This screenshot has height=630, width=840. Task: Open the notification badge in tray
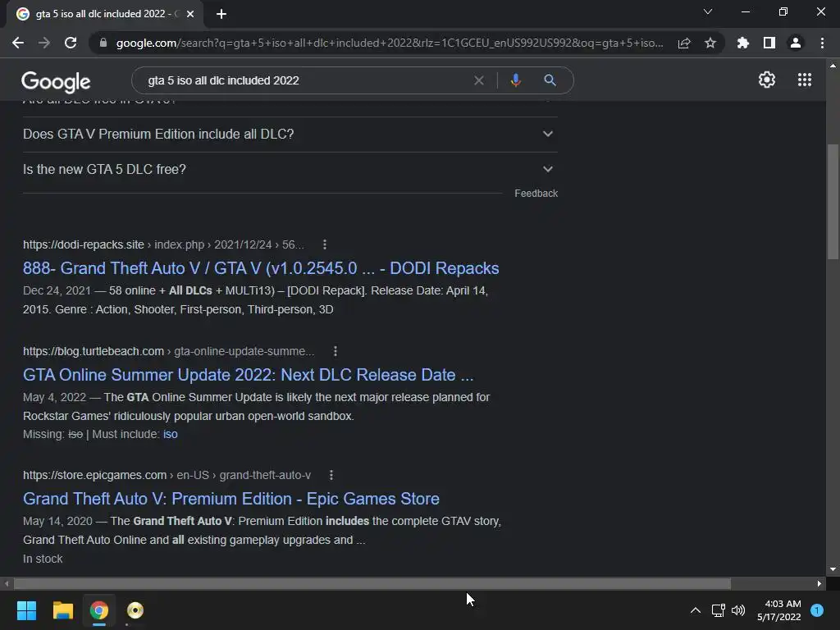pyautogui.click(x=817, y=610)
